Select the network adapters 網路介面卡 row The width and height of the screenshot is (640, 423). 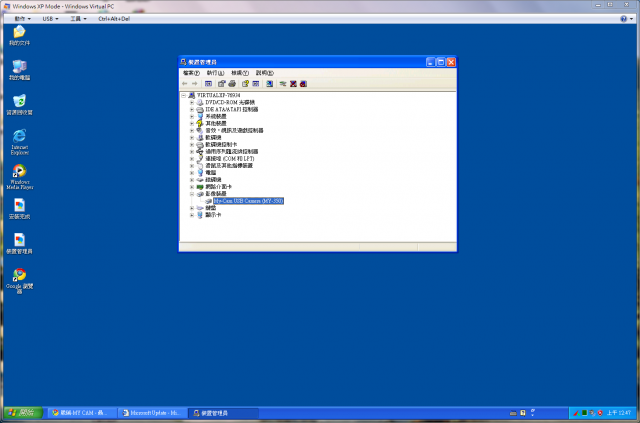pos(218,187)
